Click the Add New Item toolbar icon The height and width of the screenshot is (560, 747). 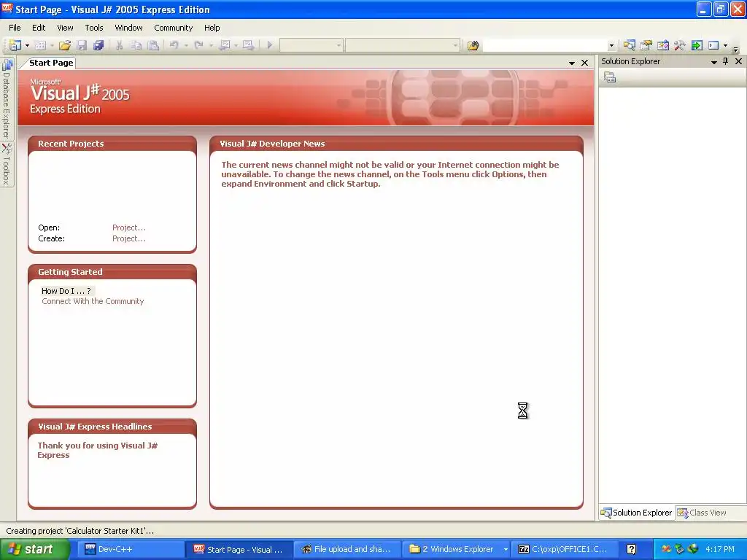[x=41, y=45]
